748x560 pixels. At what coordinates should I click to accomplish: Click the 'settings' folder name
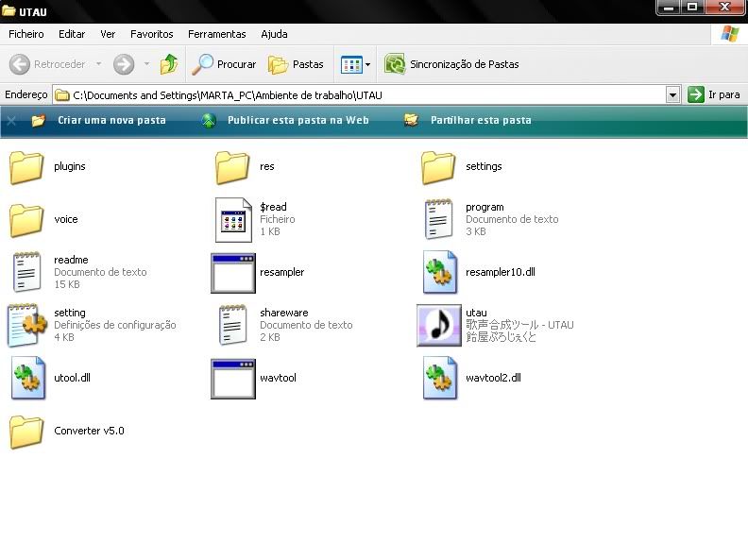(484, 166)
